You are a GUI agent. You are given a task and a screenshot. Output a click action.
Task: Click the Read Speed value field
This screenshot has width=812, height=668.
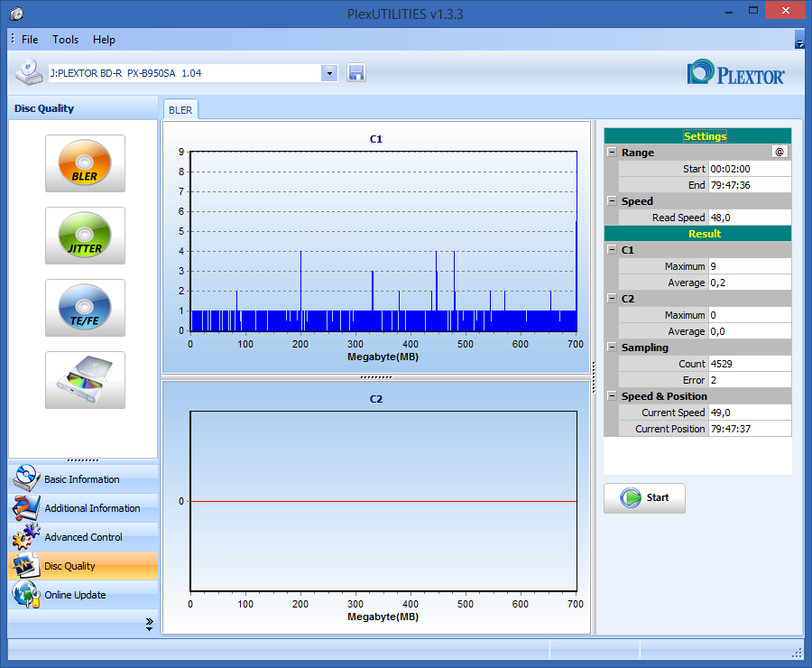click(x=750, y=218)
